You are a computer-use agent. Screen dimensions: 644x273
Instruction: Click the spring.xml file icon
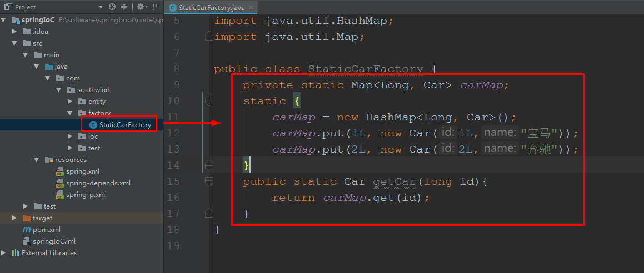60,171
